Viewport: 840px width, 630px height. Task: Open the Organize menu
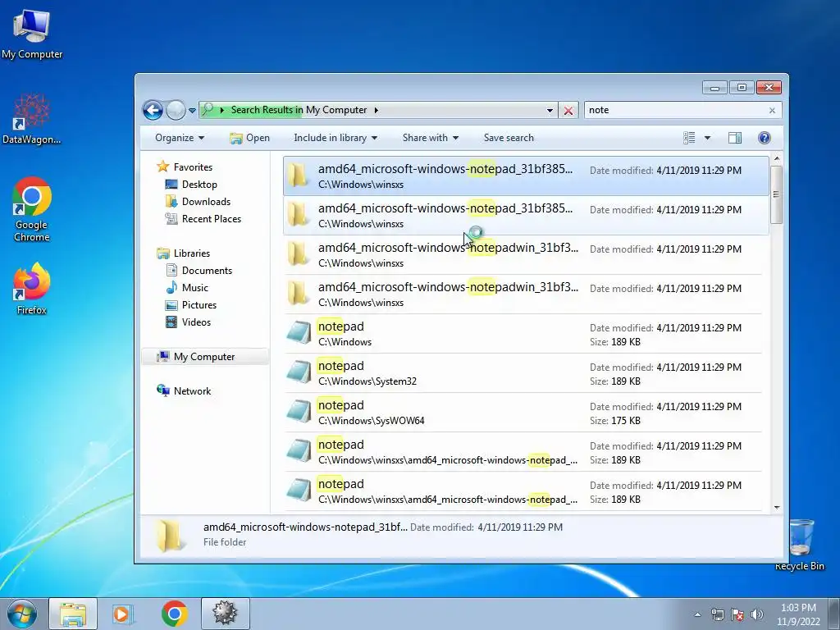(x=180, y=138)
